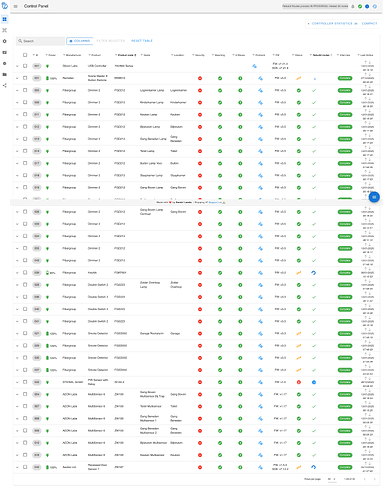
Task: Click green beaming check in Keuken Lamp row
Action: pos(220,115)
